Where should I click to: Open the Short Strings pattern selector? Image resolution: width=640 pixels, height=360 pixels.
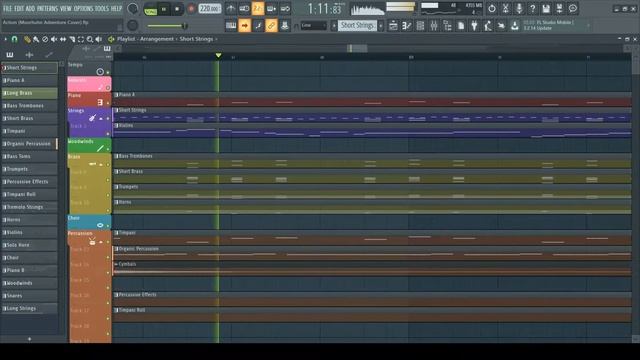click(358, 26)
